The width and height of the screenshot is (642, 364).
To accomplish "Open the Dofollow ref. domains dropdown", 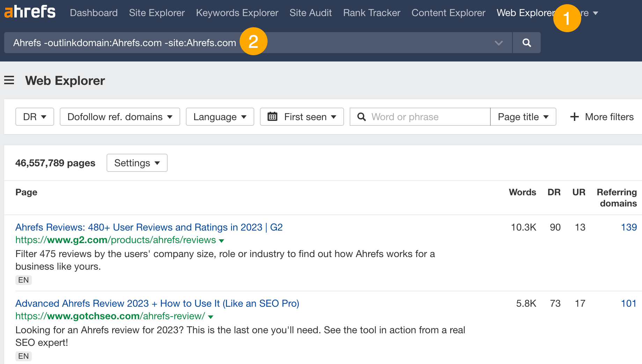I will [119, 117].
